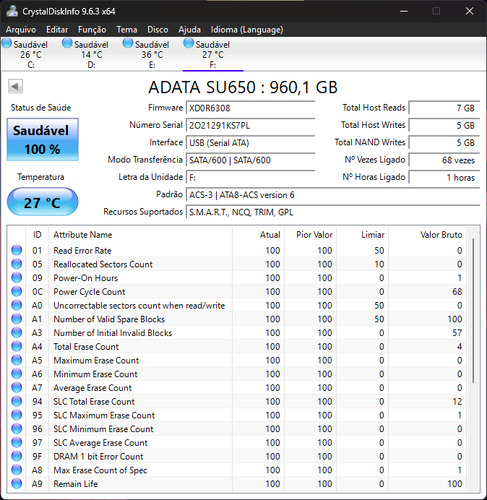Click the Nº Horas Ligado value 1 horas

click(444, 177)
